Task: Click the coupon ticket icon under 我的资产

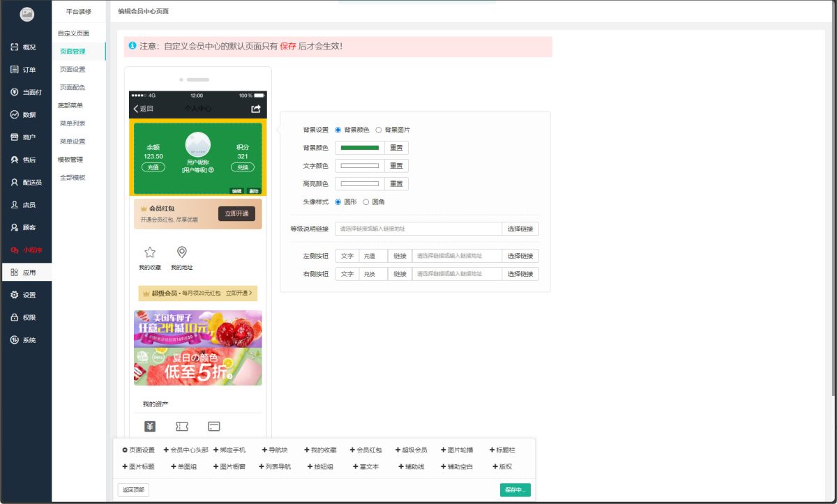Action: tap(182, 427)
